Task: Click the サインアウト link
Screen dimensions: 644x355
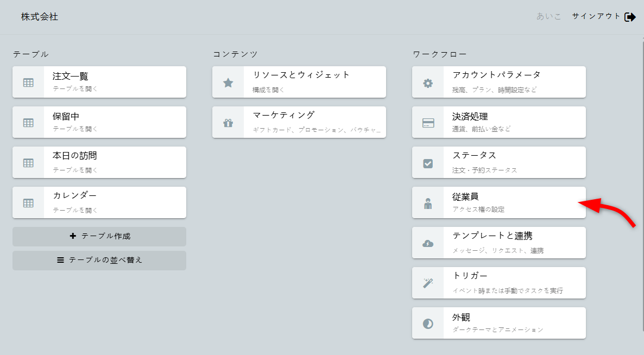Action: coord(596,16)
